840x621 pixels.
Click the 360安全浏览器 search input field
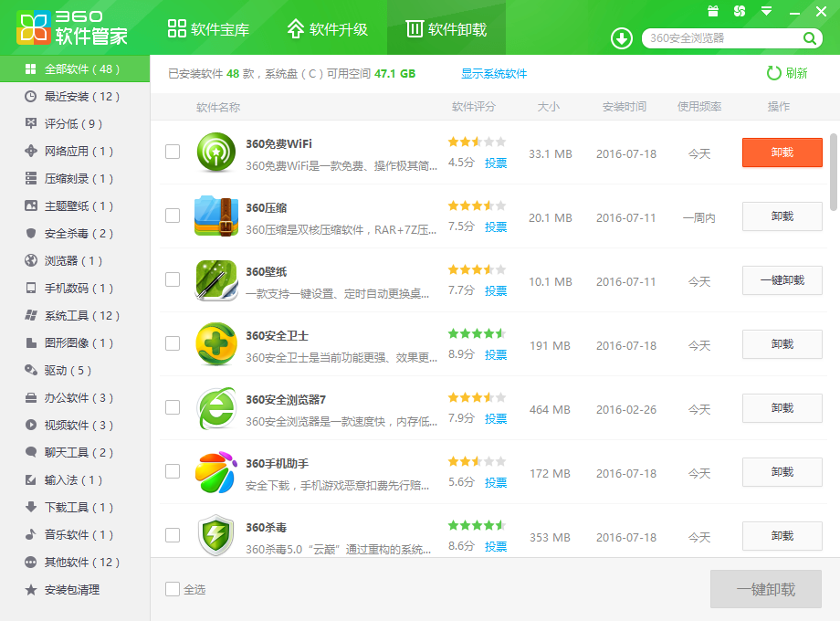[723, 38]
